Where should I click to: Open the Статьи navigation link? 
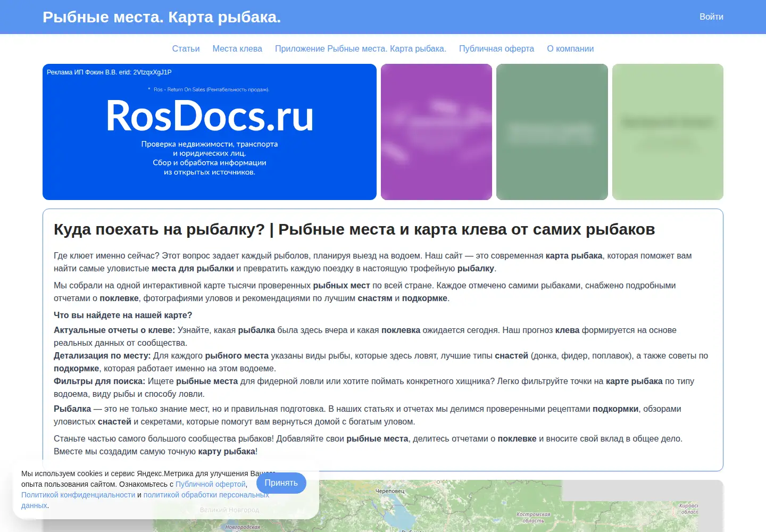186,49
